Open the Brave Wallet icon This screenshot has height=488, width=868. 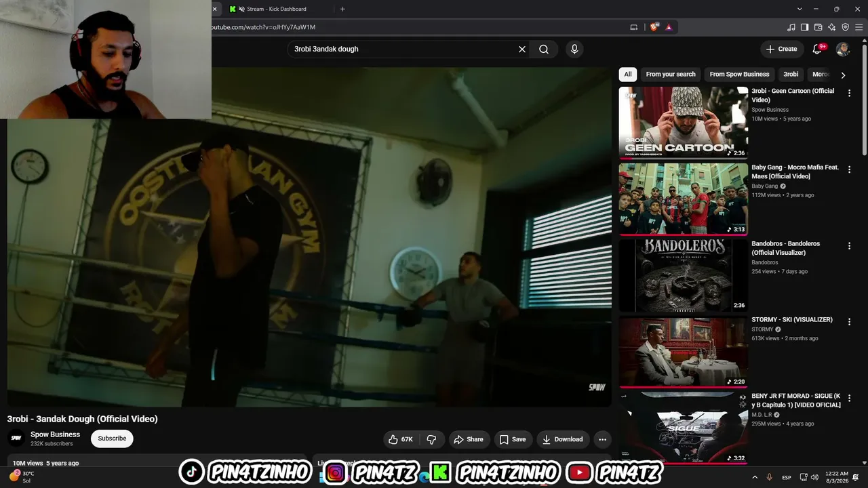(818, 27)
